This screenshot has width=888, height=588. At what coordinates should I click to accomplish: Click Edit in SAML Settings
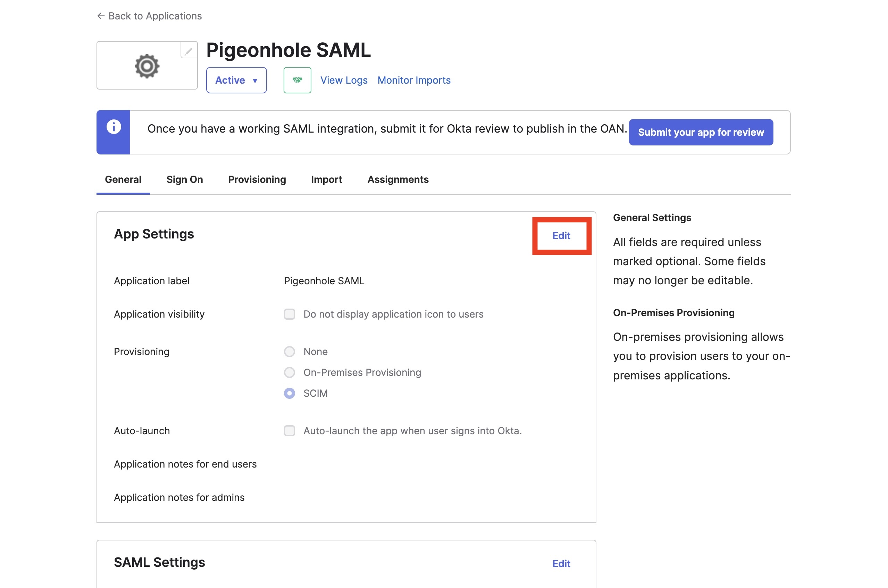[561, 563]
